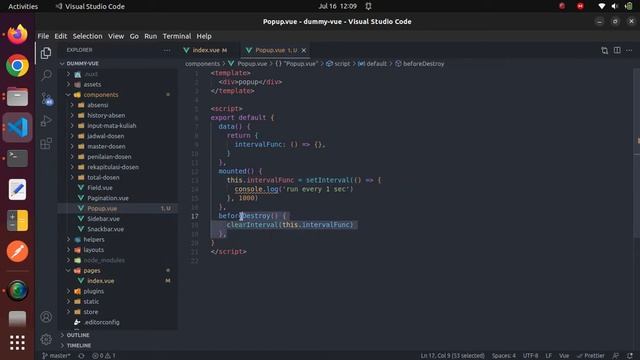640x360 pixels.
Task: Click feedback icon in status bar
Action: [616, 356]
